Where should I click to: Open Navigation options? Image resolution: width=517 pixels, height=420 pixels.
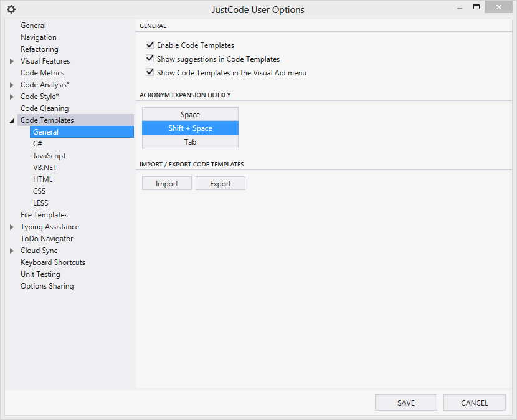click(x=39, y=37)
